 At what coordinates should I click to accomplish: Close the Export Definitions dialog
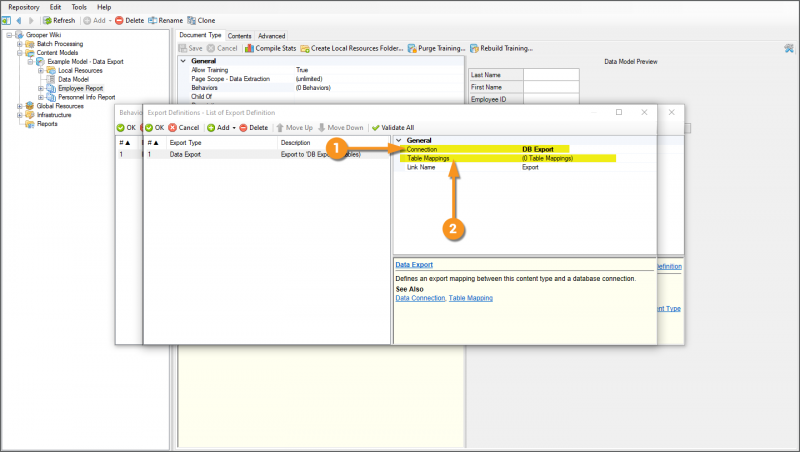[x=644, y=112]
